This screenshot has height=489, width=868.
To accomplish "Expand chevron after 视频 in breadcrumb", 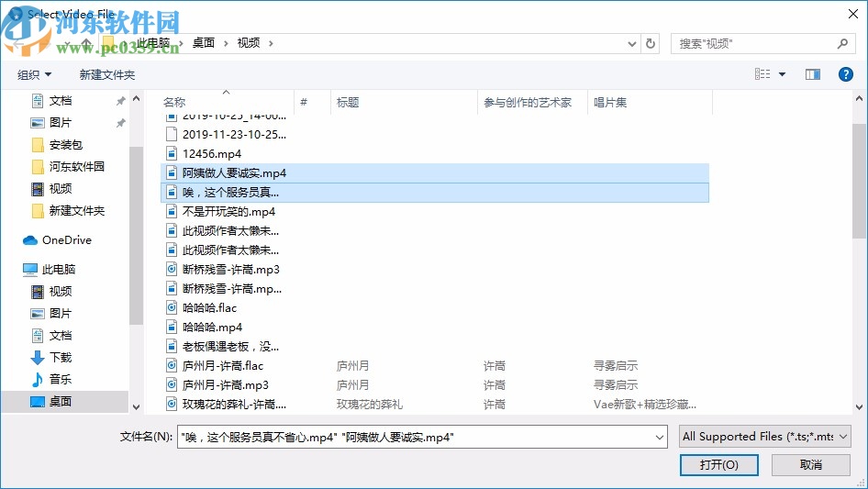I will (271, 43).
